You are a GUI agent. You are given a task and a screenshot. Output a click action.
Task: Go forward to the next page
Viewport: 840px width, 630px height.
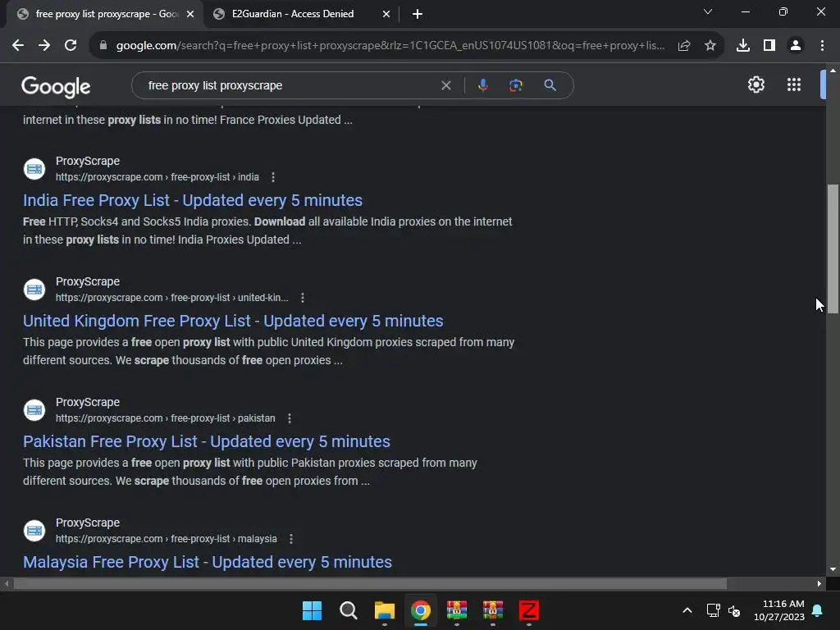(44, 46)
